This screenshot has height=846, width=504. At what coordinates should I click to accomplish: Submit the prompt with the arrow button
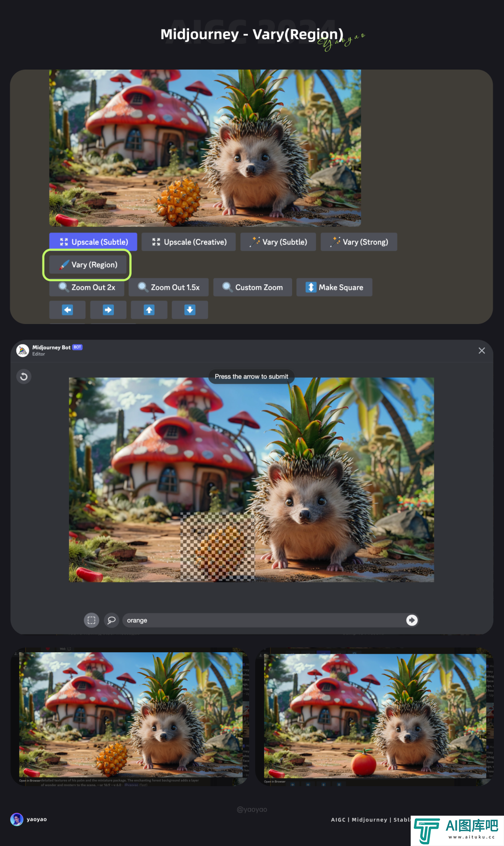click(412, 620)
